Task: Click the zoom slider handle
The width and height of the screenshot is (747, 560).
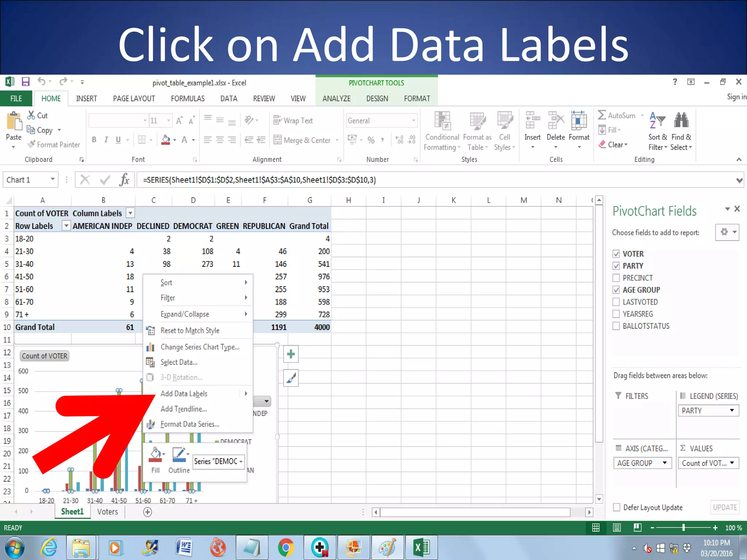Action: 684,528
